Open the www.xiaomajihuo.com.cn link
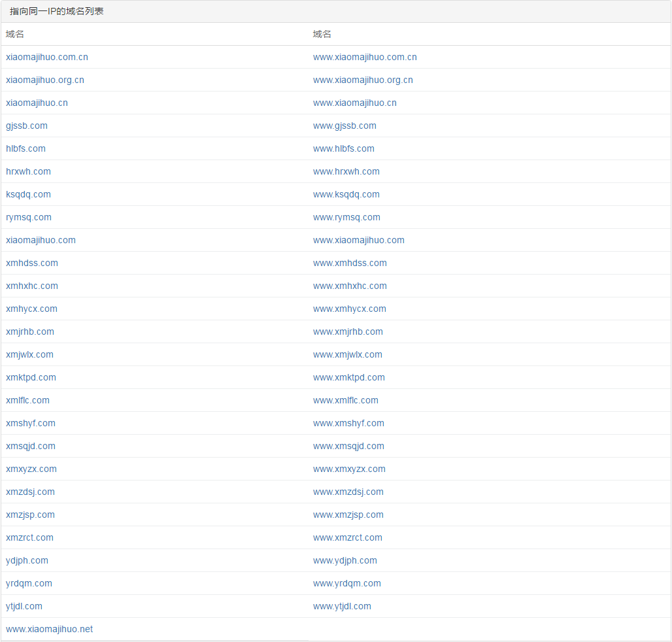 coord(365,57)
